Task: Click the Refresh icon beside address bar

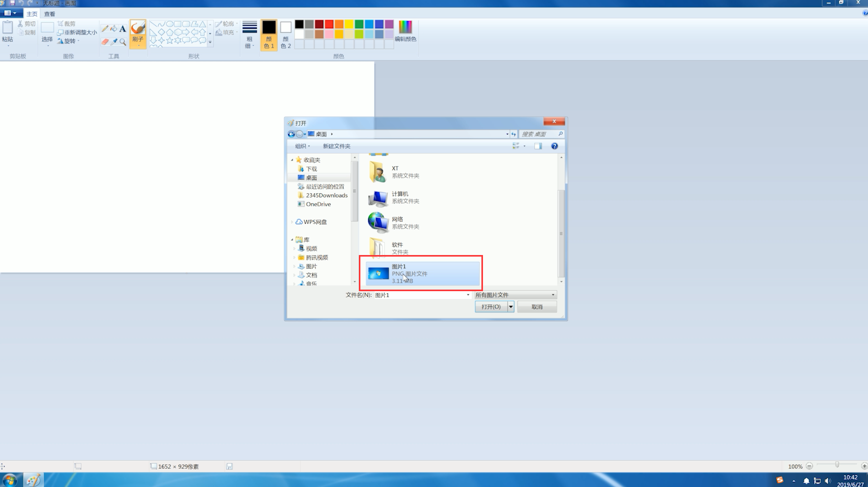Action: click(513, 134)
